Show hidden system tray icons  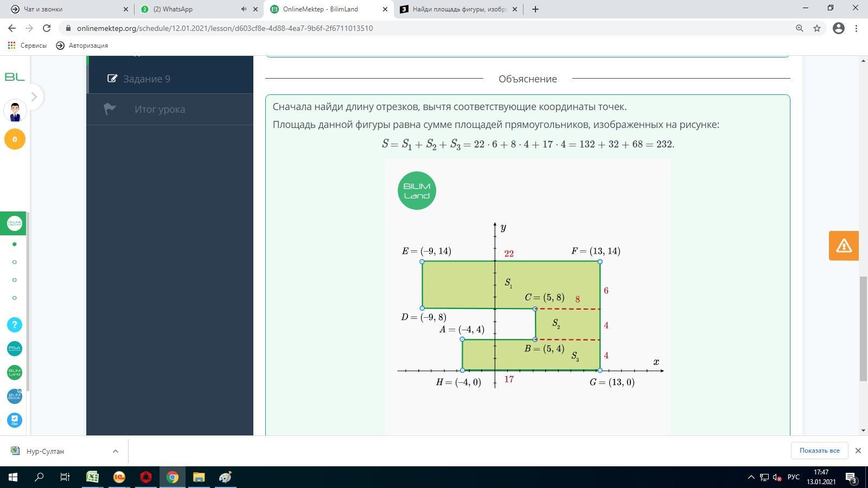[x=751, y=477]
